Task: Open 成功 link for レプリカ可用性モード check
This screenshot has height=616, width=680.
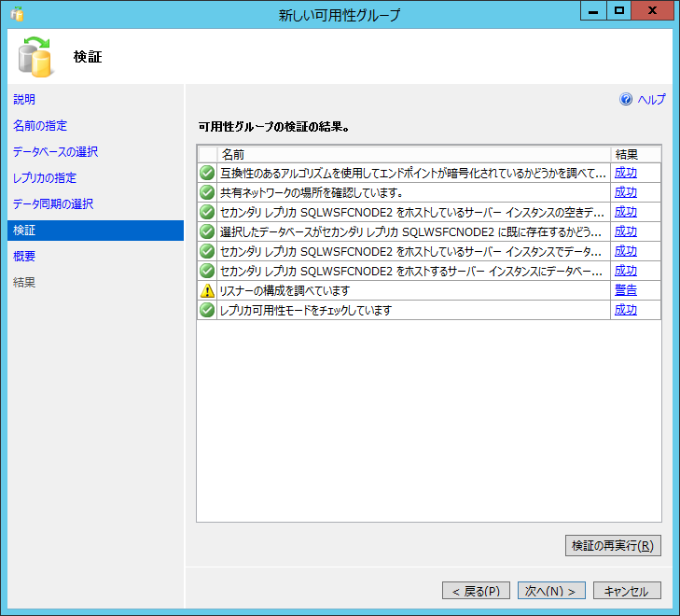Action: click(x=625, y=310)
